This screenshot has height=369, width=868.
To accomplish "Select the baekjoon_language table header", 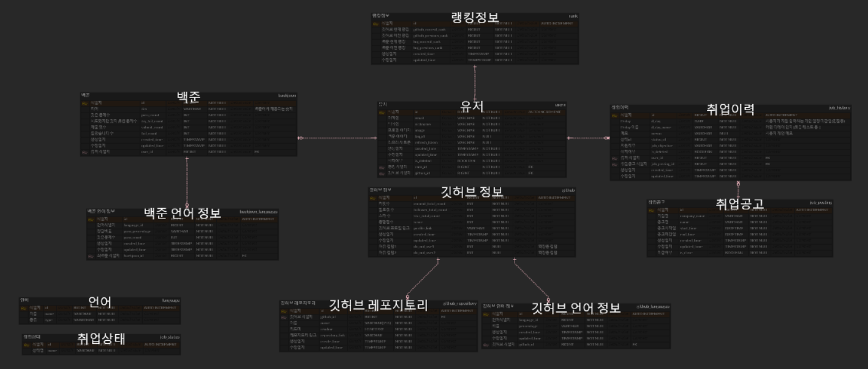I will click(183, 212).
